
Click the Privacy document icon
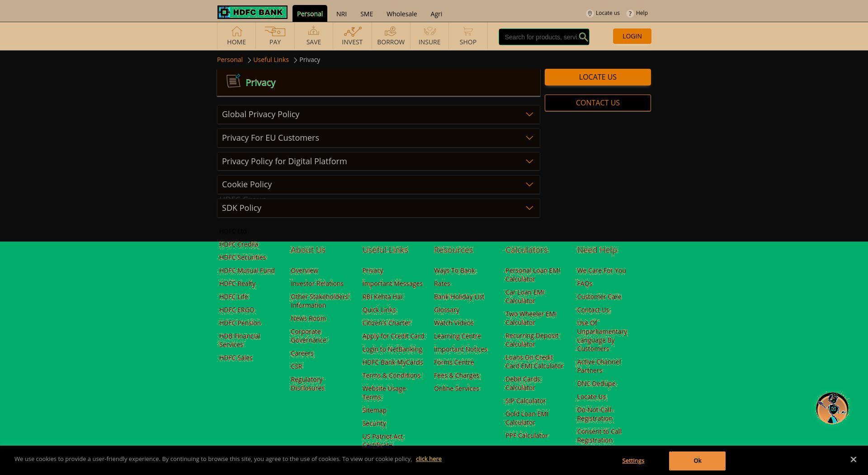233,81
